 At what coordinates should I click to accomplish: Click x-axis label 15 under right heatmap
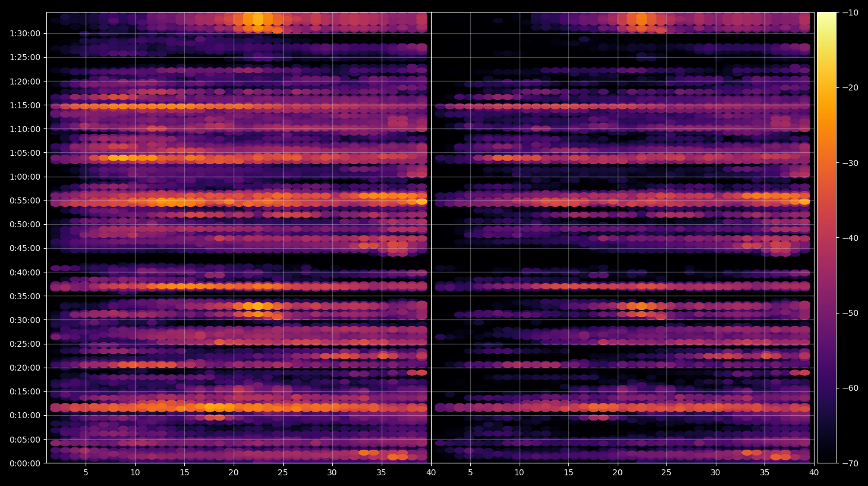pyautogui.click(x=568, y=473)
